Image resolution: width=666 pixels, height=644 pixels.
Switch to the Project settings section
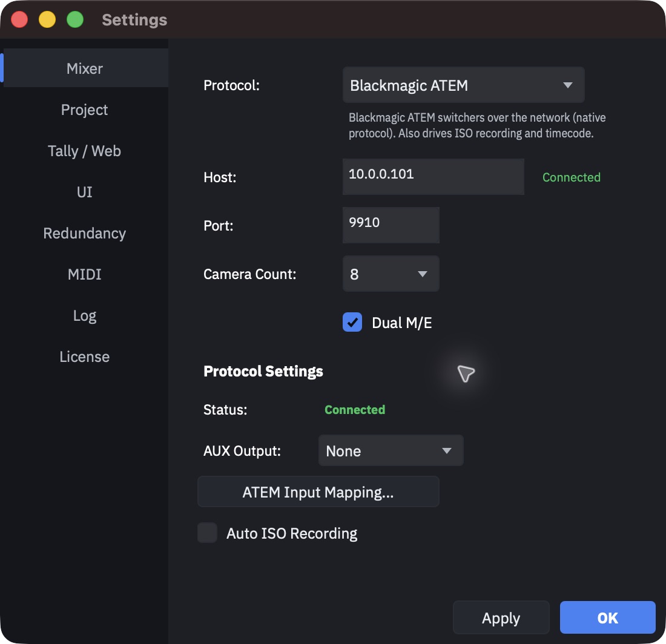click(85, 110)
